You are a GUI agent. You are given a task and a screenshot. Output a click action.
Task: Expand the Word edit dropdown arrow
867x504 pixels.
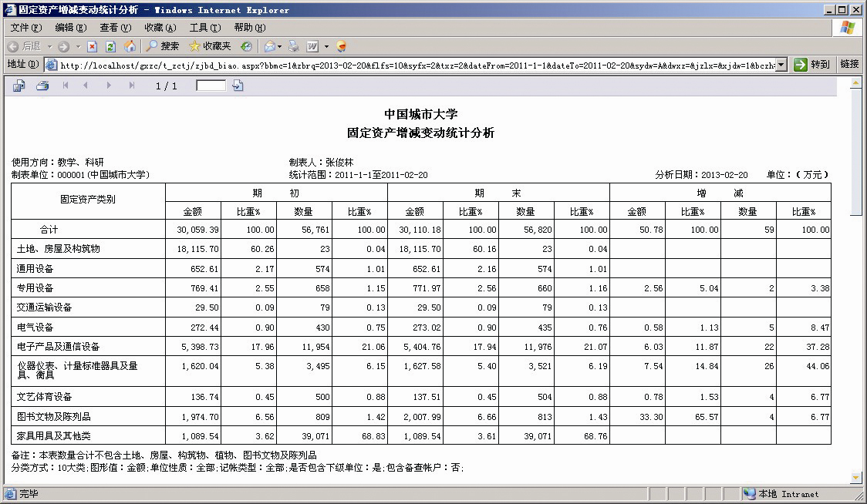pyautogui.click(x=326, y=46)
